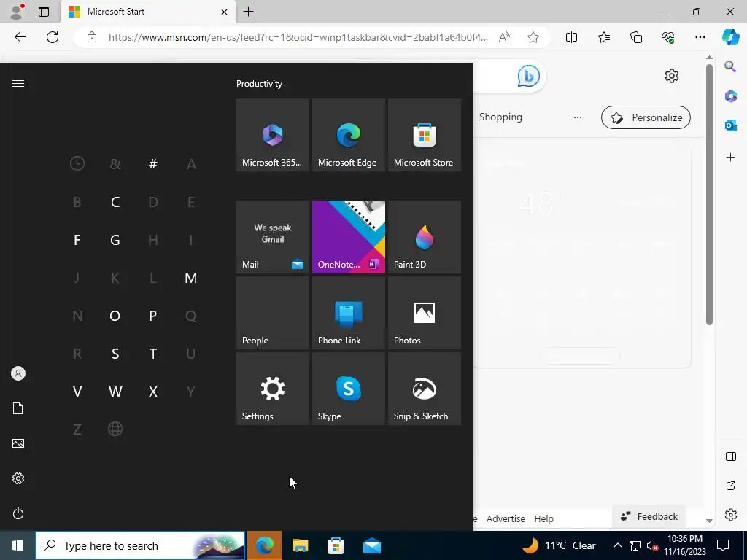Toggle Edge split screen
Screen dimensions: 747x560
tap(571, 37)
